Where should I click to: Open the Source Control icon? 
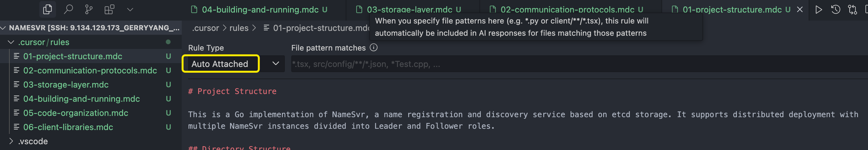point(89,9)
